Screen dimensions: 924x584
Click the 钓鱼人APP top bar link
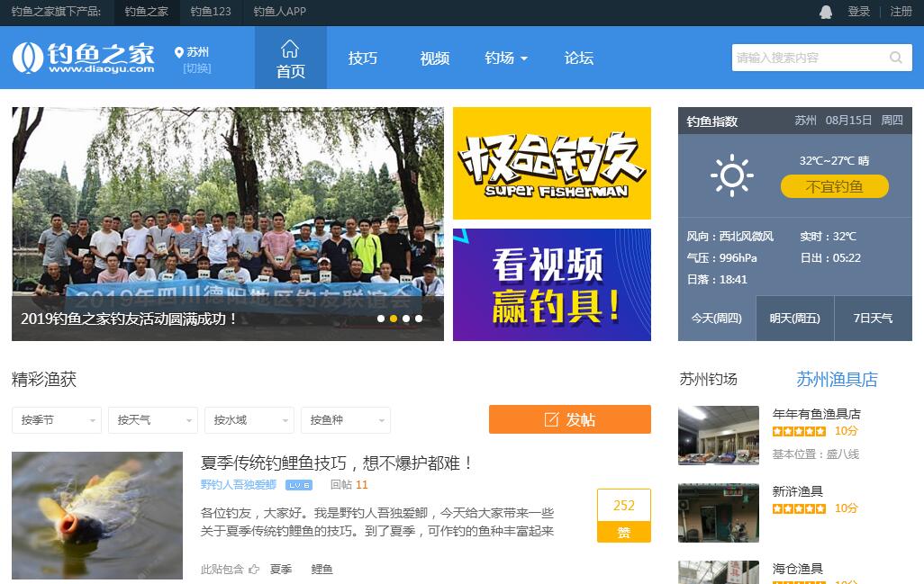[x=280, y=11]
